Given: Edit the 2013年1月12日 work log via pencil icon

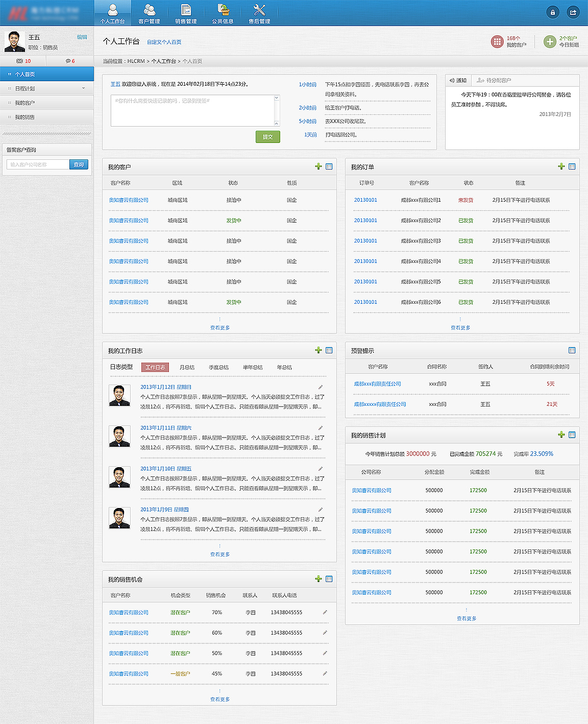Looking at the screenshot, I should (x=321, y=386).
